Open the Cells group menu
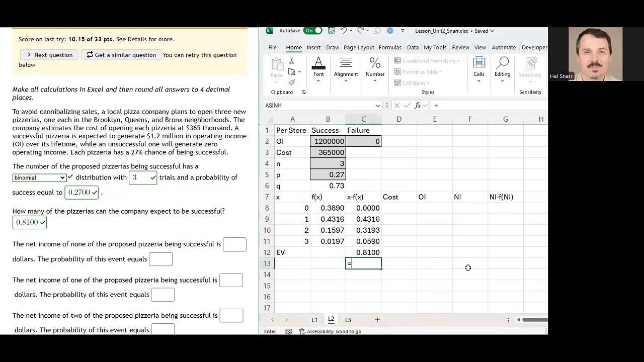Screen dimensions: 644x362 click(x=479, y=70)
